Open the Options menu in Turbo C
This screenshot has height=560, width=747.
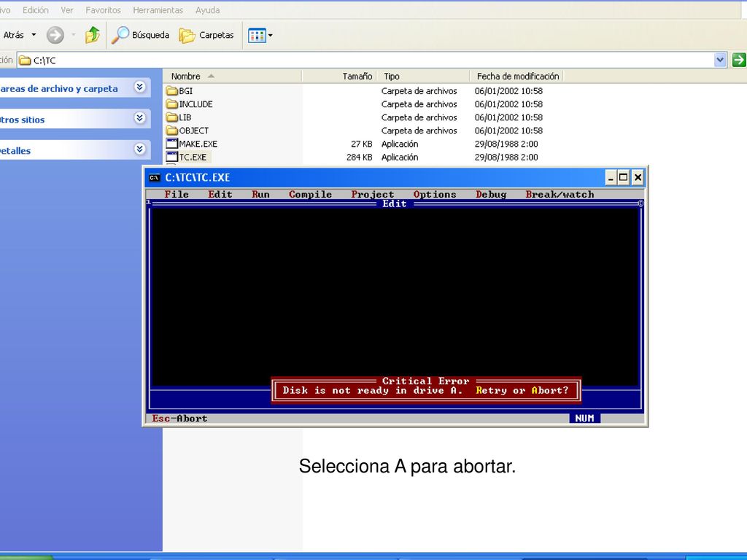click(x=435, y=194)
